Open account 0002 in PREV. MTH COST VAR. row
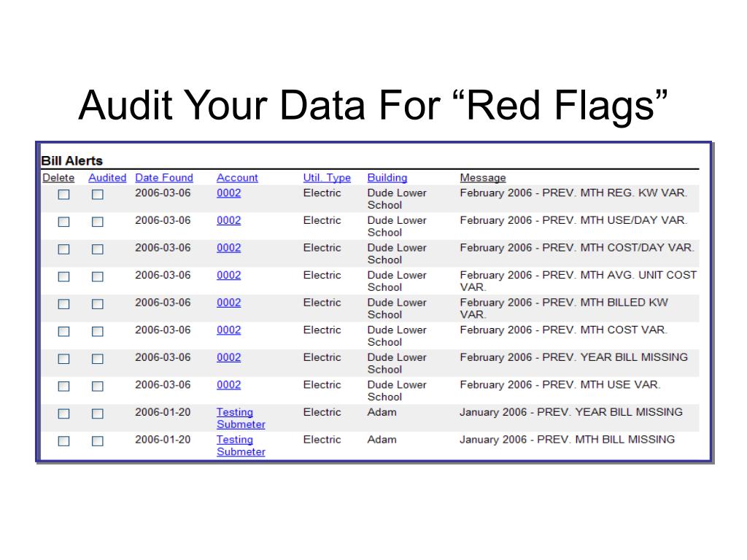The width and height of the screenshot is (747, 560). pos(228,330)
